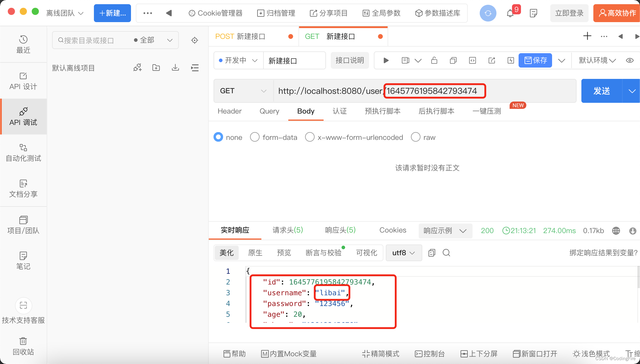Open API 设计 in the sidebar

click(23, 81)
